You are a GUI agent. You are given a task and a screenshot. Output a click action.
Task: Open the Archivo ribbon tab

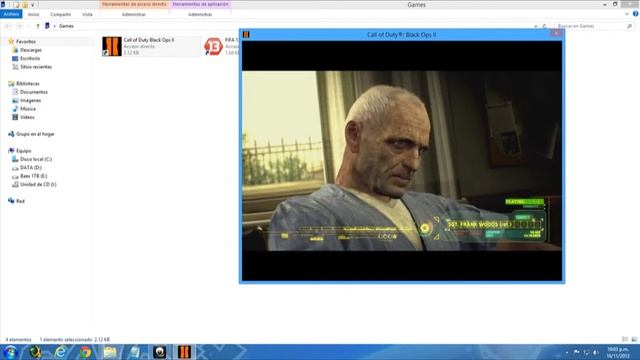click(x=11, y=14)
